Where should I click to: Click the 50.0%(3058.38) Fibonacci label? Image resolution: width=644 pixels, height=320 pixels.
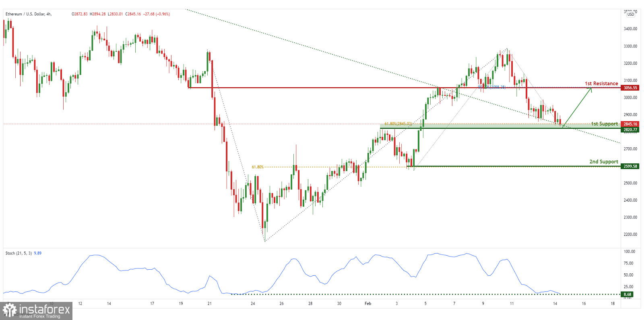pos(491,87)
